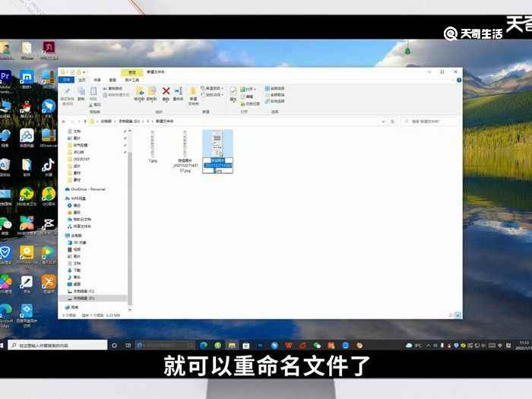Click the Cut (剪切) scissors item
The image size is (532, 399).
95,105
